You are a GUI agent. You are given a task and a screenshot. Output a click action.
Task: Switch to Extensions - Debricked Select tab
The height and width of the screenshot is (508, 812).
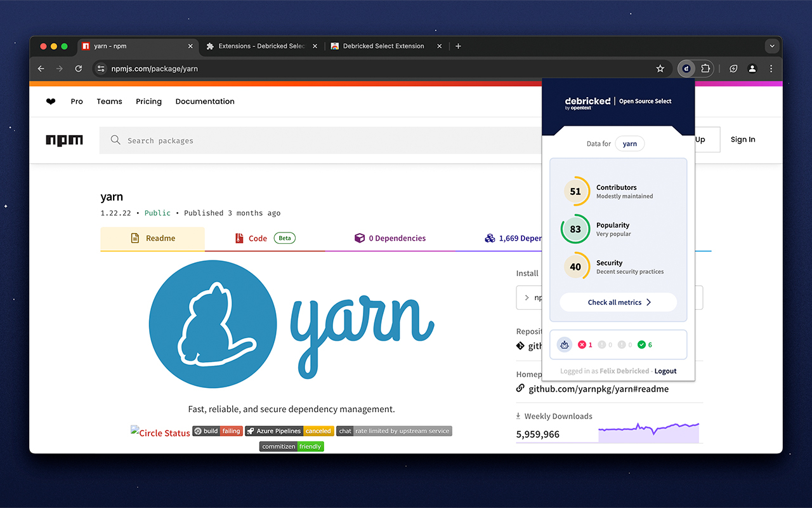pyautogui.click(x=262, y=46)
